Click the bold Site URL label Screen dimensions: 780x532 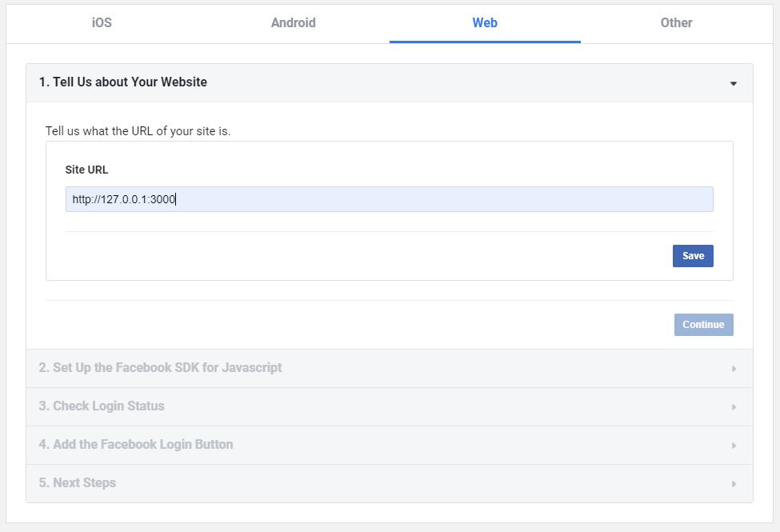(86, 170)
